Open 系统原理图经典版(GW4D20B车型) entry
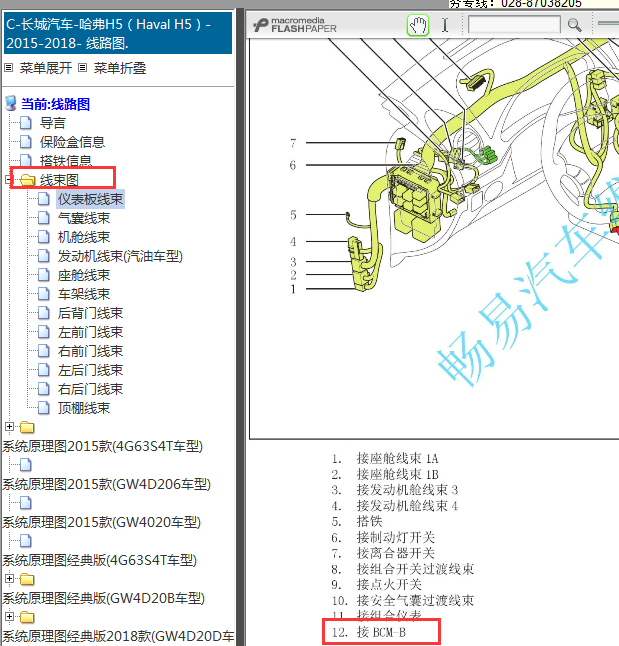This screenshot has height=646, width=619. point(103,597)
